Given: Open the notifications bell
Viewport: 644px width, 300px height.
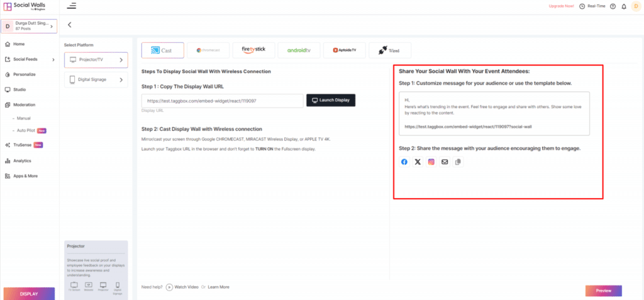Looking at the screenshot, I should [x=623, y=6].
